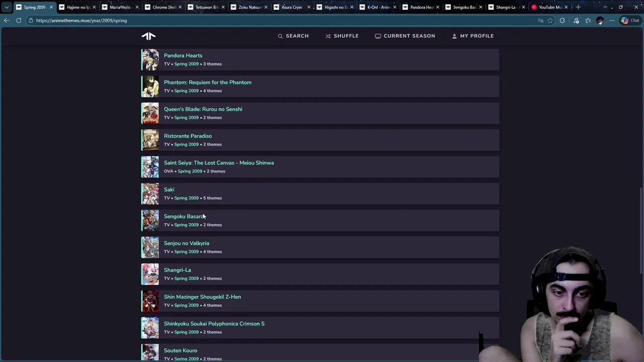Click Shin Mazinger cover thumbnail
Image resolution: width=644 pixels, height=362 pixels.
[150, 301]
